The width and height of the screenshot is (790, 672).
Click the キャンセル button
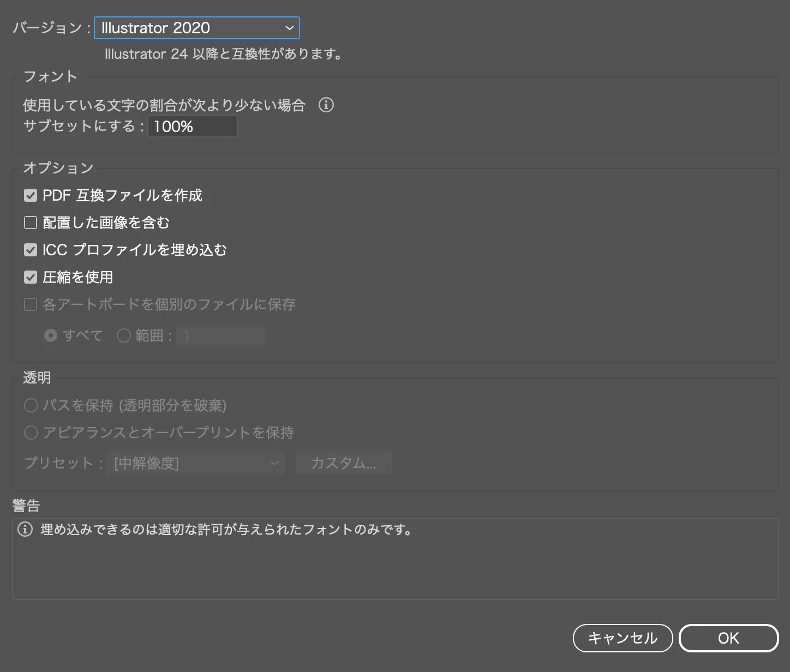point(623,638)
